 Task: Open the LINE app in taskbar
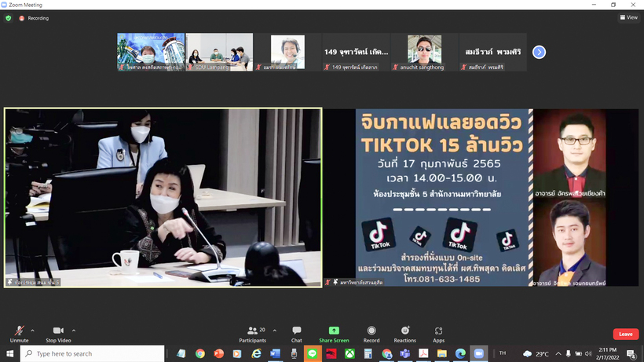312,353
